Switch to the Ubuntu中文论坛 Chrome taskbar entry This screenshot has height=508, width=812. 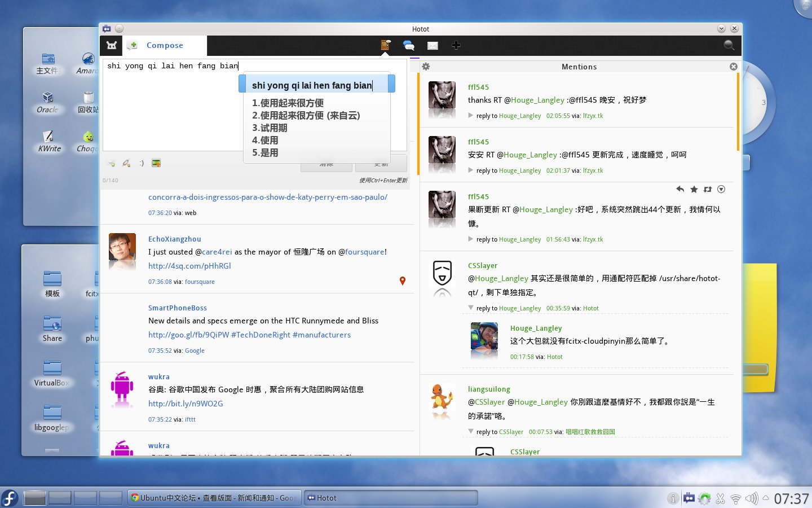tap(215, 498)
